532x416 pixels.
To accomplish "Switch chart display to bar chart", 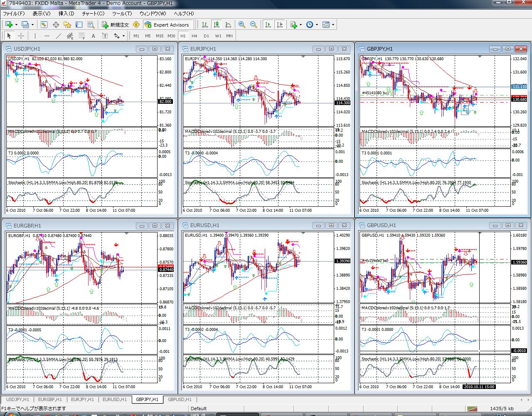I will coord(204,24).
